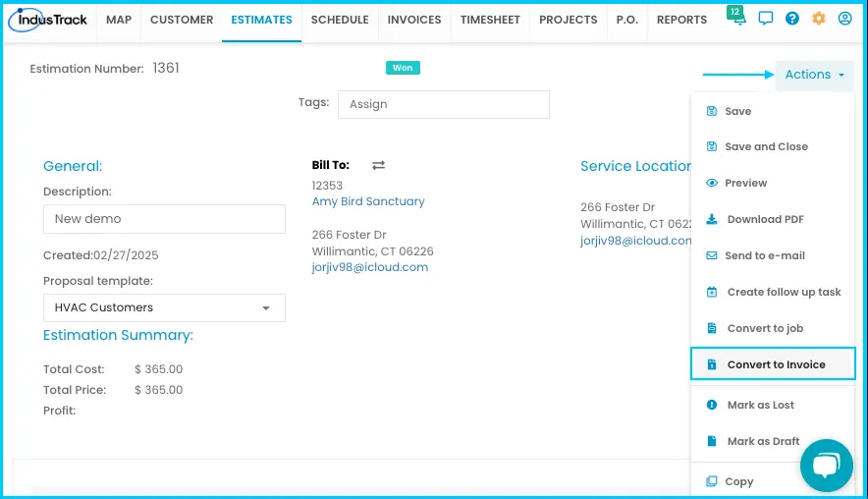This screenshot has width=868, height=499.
Task: Click the Created:02/27/2025 text
Action: (x=101, y=255)
